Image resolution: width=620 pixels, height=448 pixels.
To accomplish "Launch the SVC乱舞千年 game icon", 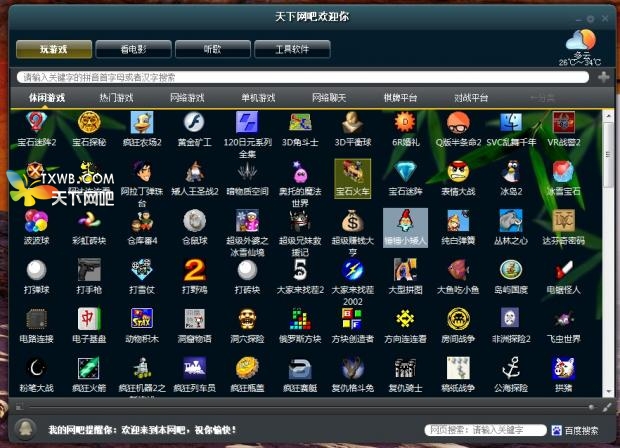I will [511, 123].
